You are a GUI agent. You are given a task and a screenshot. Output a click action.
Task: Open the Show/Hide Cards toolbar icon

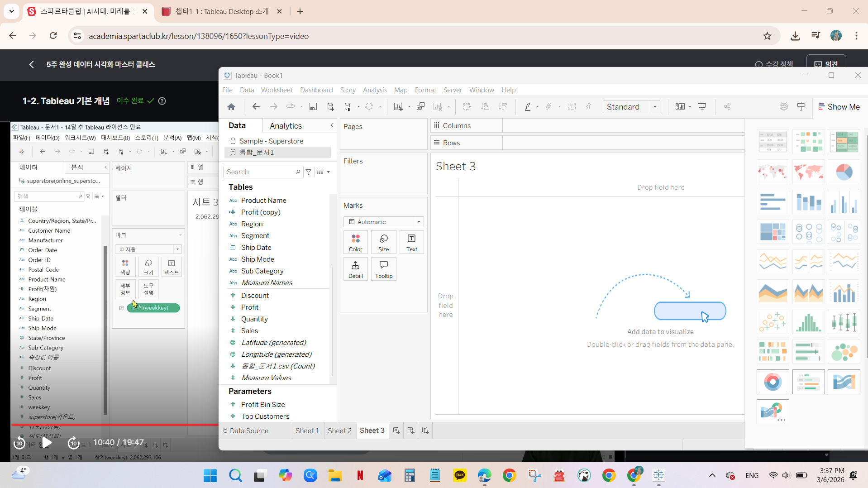coord(680,107)
